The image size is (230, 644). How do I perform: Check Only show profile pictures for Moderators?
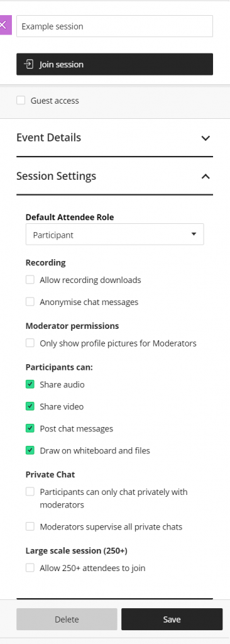click(x=30, y=343)
